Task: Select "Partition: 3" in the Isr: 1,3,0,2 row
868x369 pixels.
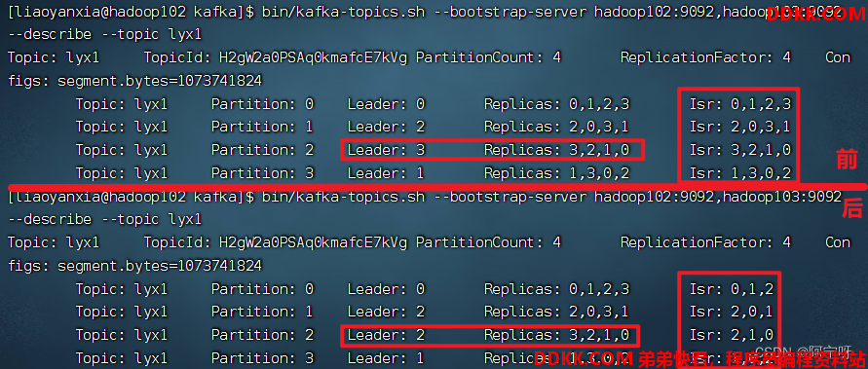Action: coord(262,173)
